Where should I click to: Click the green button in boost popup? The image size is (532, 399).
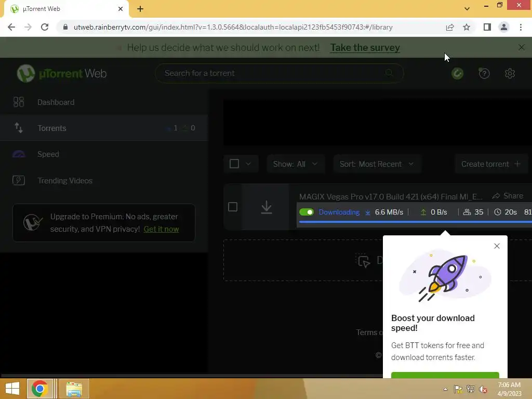point(445,375)
